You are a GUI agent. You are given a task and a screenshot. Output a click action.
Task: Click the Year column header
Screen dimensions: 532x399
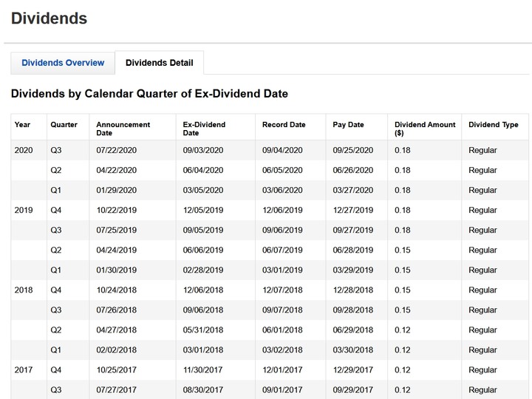click(x=22, y=125)
